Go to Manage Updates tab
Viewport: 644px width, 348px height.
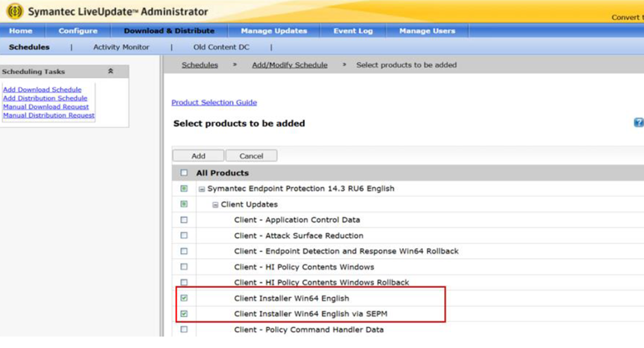274,31
